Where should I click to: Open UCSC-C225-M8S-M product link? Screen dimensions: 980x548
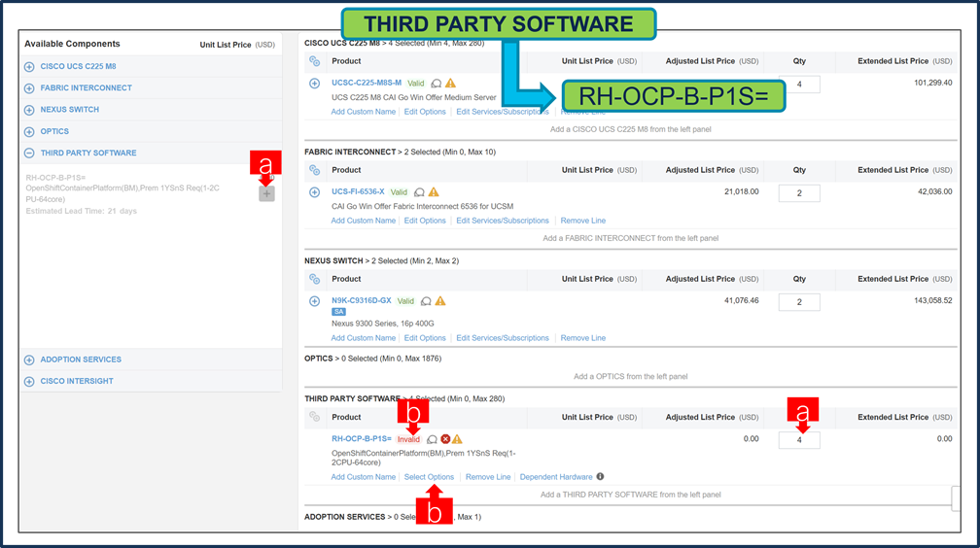click(x=367, y=83)
